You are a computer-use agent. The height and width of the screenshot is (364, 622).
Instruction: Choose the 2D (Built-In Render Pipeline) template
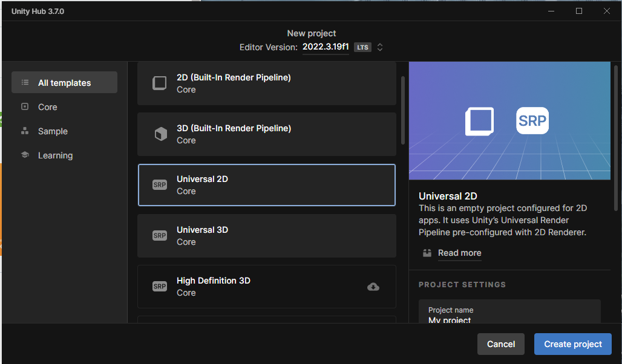click(x=267, y=83)
